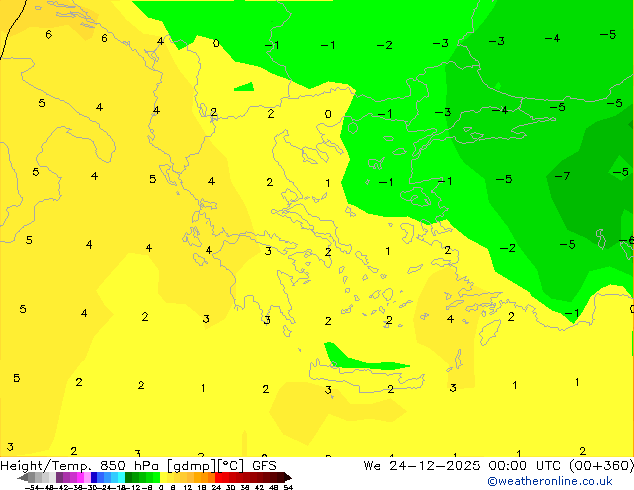Viewport: 634px width, 490px height.
Task: Click the "[°C]" unit label
Action: click(231, 466)
